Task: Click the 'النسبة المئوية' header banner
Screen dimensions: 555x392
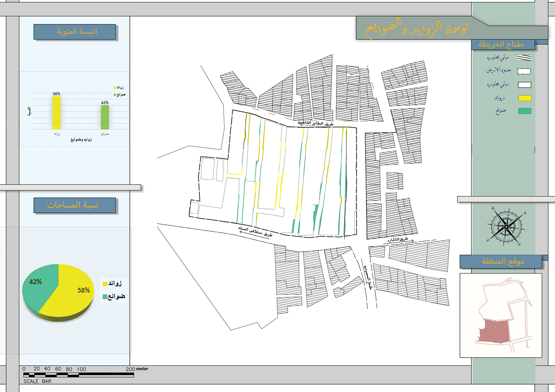Action: click(75, 32)
